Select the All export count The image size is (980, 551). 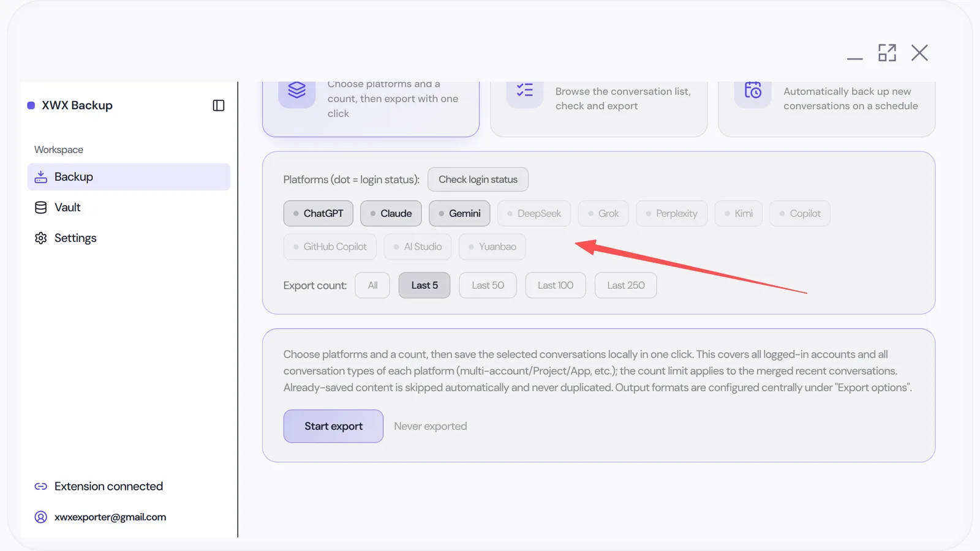[372, 285]
